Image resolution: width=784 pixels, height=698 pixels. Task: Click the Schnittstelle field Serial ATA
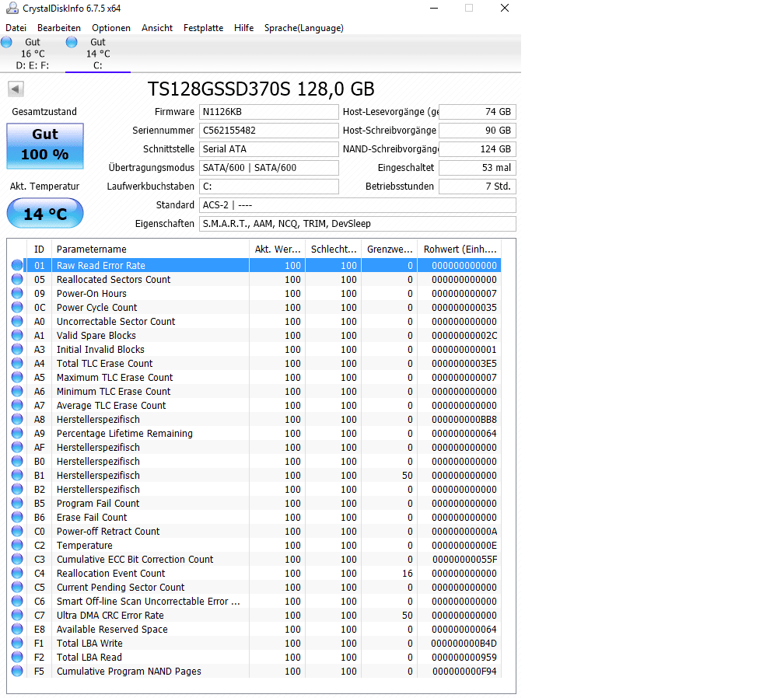pyautogui.click(x=269, y=149)
